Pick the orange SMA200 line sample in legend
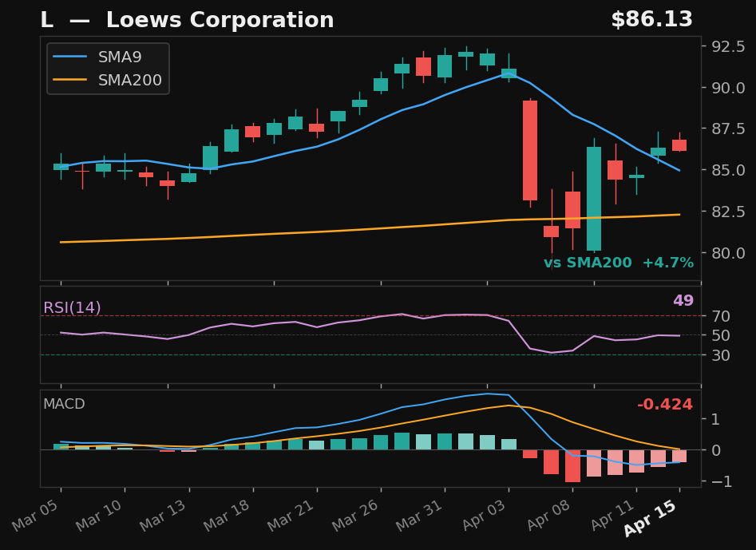 click(x=70, y=80)
